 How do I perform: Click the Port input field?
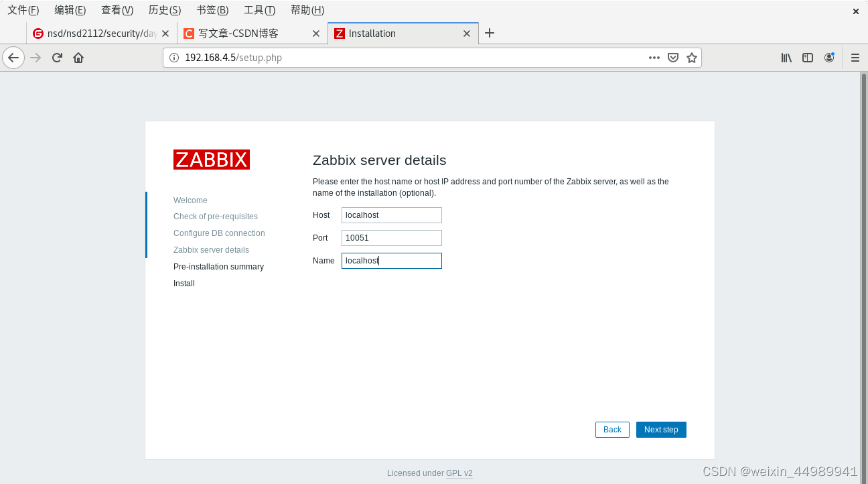[392, 238]
